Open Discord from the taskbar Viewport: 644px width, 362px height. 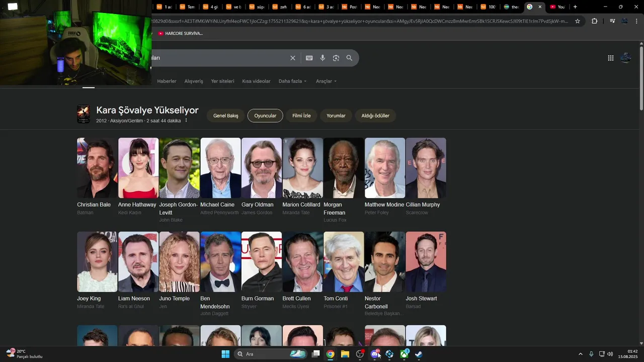tap(375, 354)
